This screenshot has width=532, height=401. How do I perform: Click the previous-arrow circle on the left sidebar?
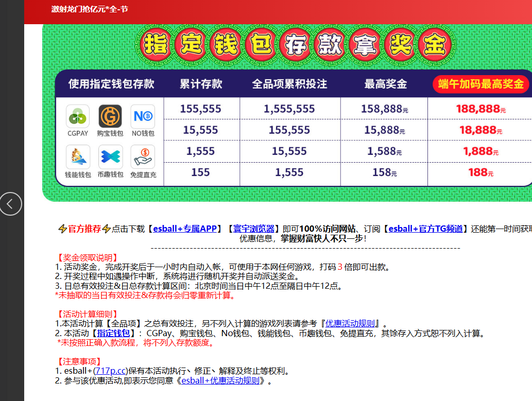pyautogui.click(x=10, y=204)
